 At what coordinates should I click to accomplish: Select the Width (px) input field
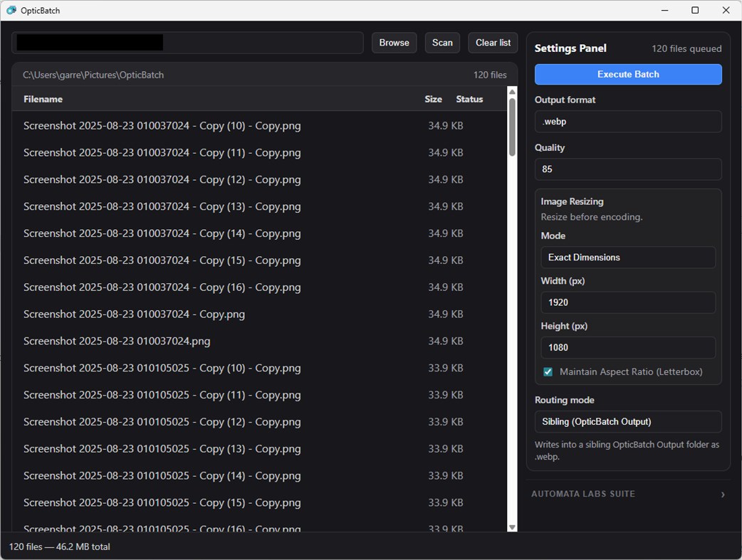click(627, 302)
